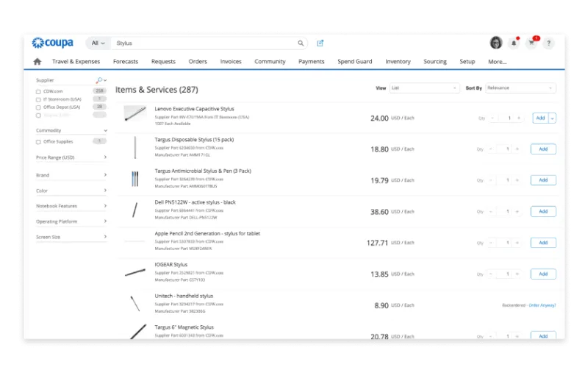Open Unitech - handheld stylus item
The height and width of the screenshot is (373, 588).
click(184, 296)
